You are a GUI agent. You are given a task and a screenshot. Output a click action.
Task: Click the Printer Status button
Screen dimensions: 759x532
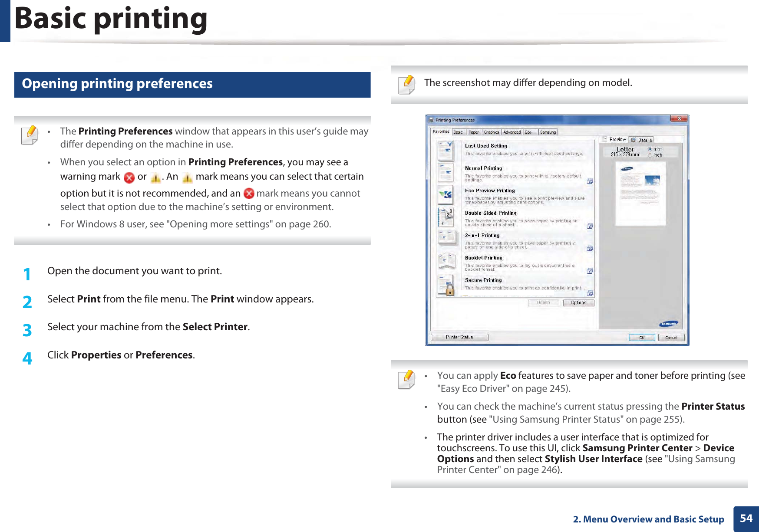[x=460, y=337]
